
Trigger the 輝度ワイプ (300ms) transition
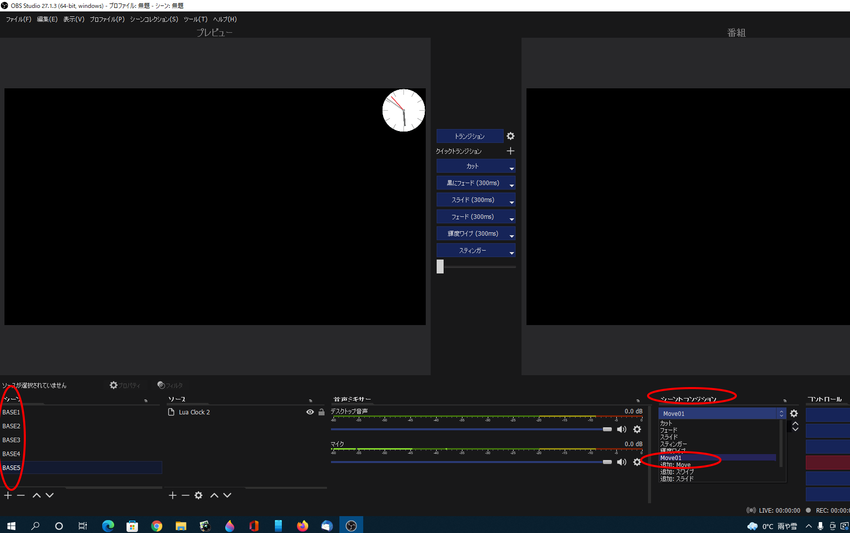click(472, 233)
